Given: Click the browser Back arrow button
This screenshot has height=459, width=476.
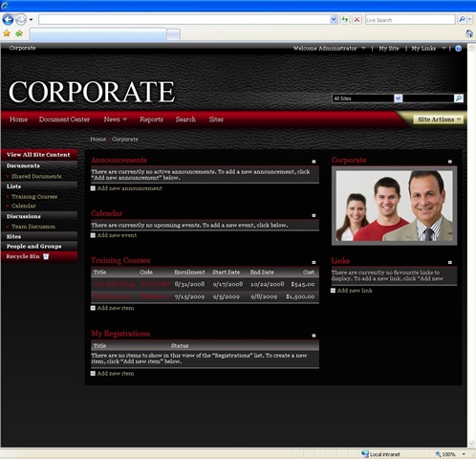Looking at the screenshot, I should pyautogui.click(x=8, y=20).
